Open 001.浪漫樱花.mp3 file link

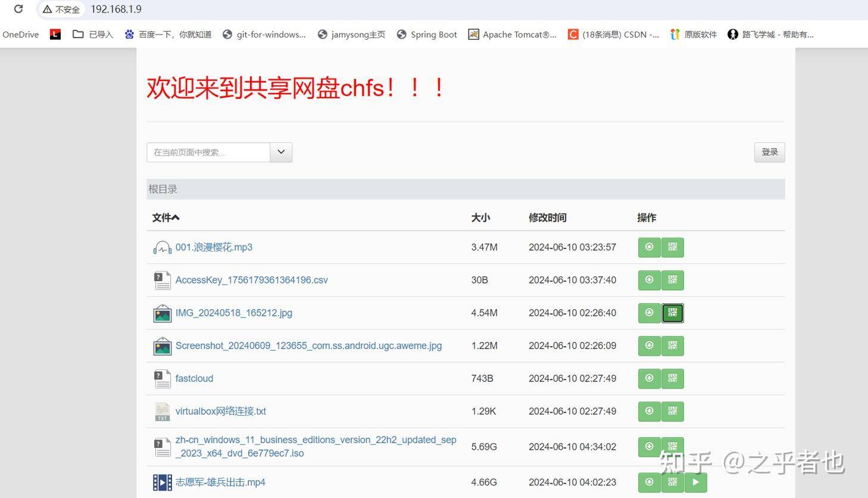[214, 247]
